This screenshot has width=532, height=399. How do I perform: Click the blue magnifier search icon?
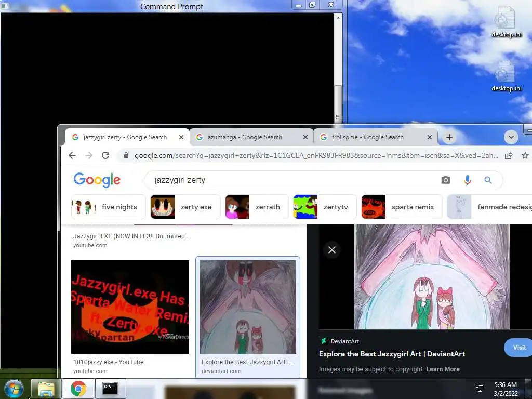[488, 180]
